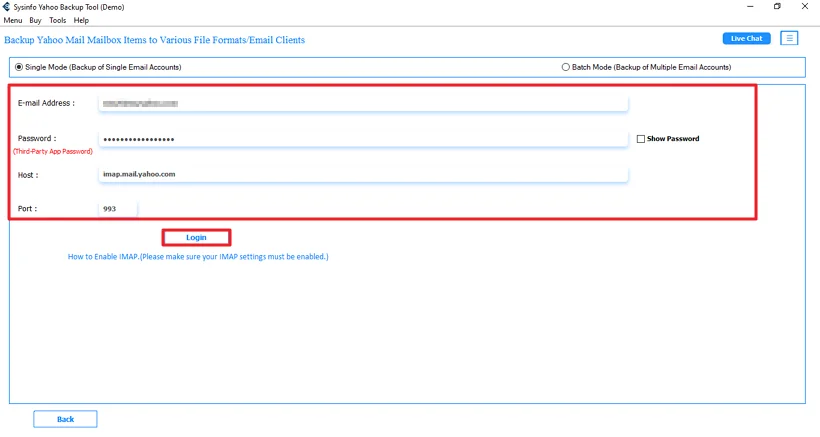The height and width of the screenshot is (437, 820).
Task: Focus the E-mail Address field
Action: [x=363, y=104]
